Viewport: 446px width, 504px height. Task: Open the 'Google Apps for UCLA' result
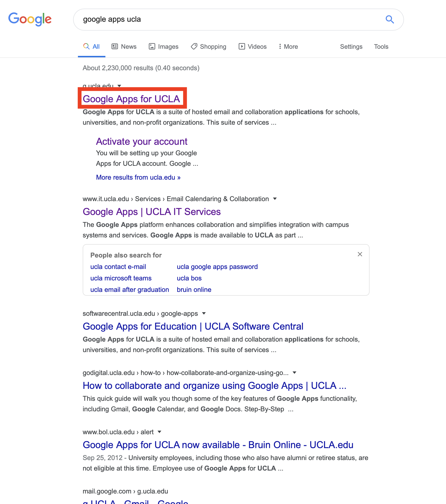tap(131, 99)
